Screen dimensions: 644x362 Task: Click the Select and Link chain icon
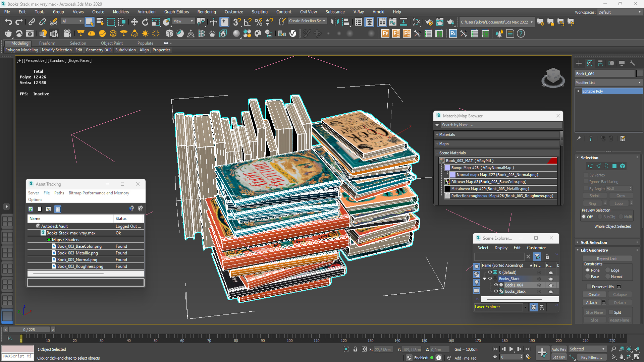(x=32, y=22)
